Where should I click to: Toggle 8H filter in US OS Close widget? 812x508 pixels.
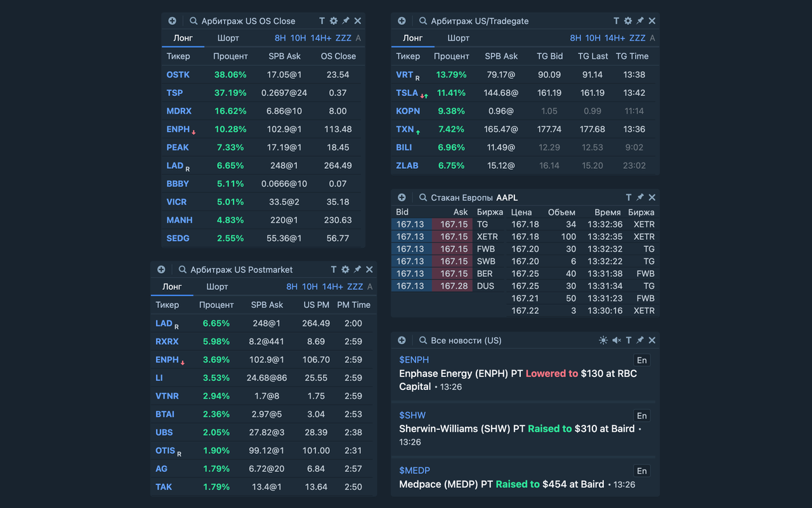pos(280,38)
